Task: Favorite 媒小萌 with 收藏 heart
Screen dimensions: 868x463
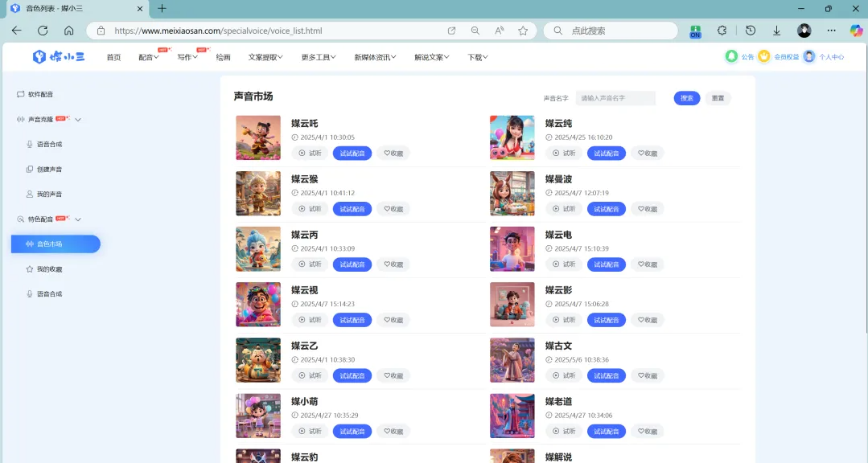Action: (393, 432)
